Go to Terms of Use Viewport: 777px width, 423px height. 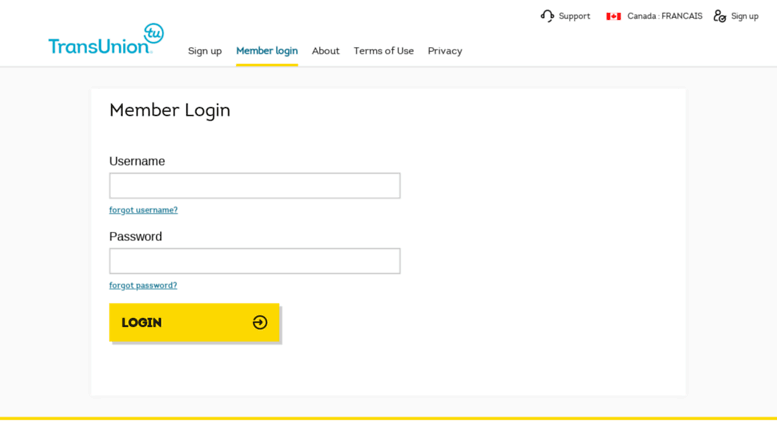coord(384,51)
